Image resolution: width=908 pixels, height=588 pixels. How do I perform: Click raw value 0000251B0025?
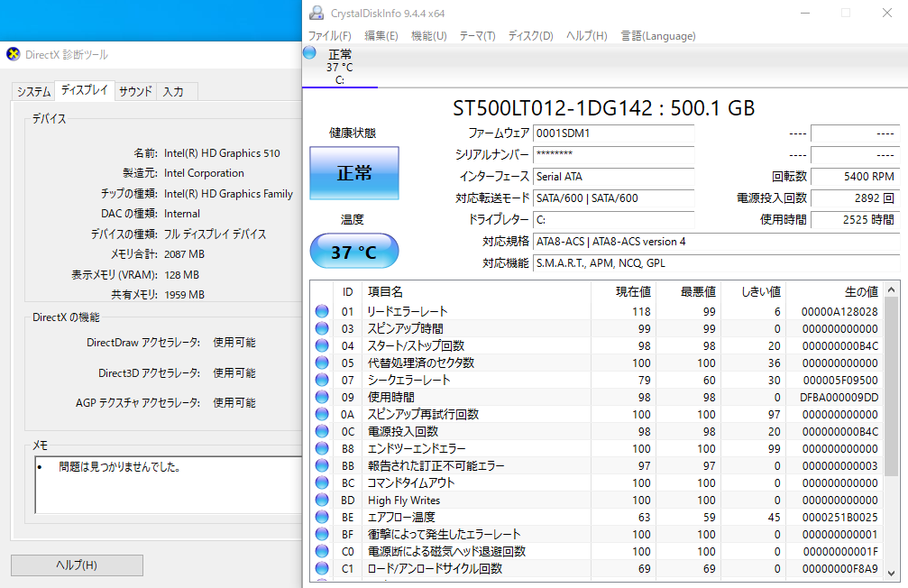pos(839,518)
